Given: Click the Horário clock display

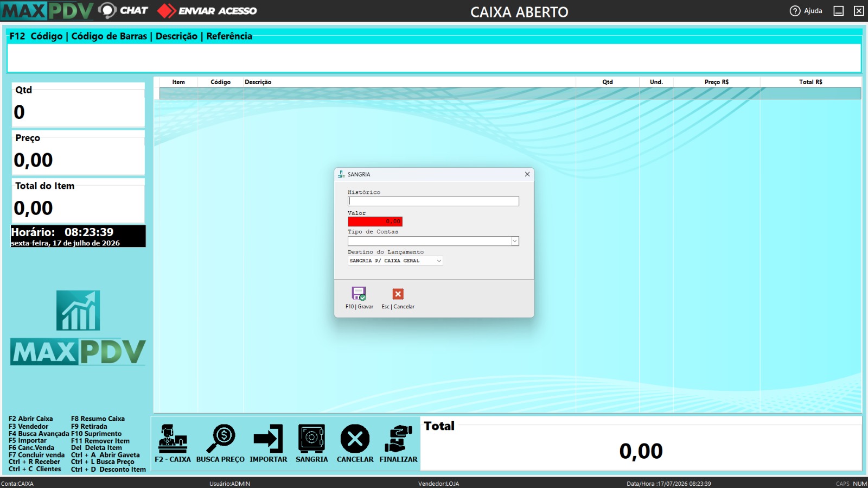Looking at the screenshot, I should pos(78,236).
